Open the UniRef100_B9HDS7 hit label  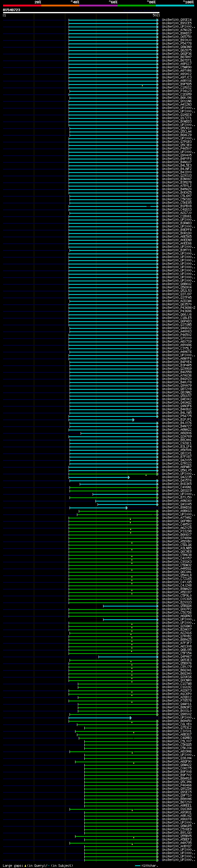point(177,33)
